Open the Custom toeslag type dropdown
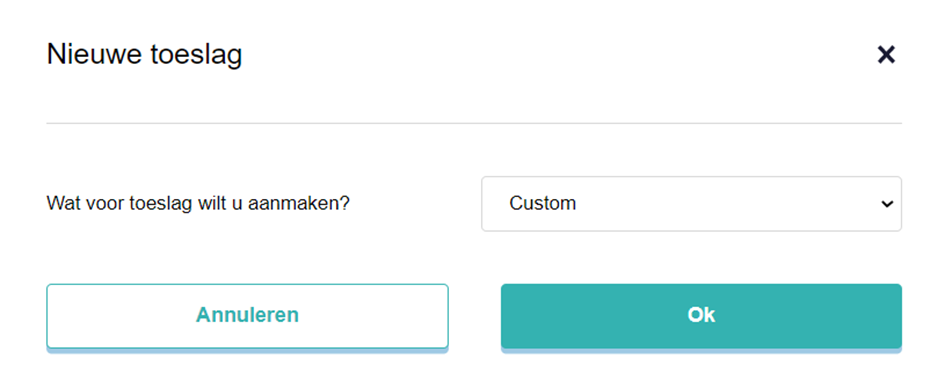The image size is (945, 381). pos(691,204)
